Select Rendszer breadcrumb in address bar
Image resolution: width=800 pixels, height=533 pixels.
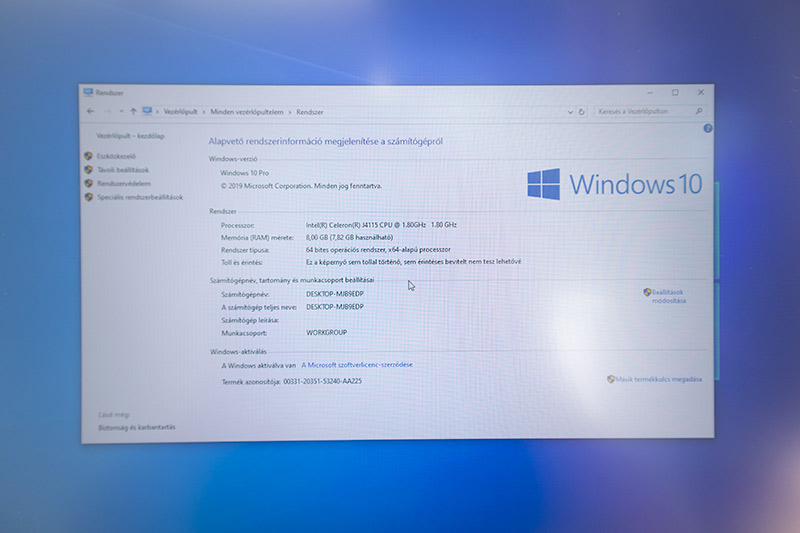click(310, 112)
